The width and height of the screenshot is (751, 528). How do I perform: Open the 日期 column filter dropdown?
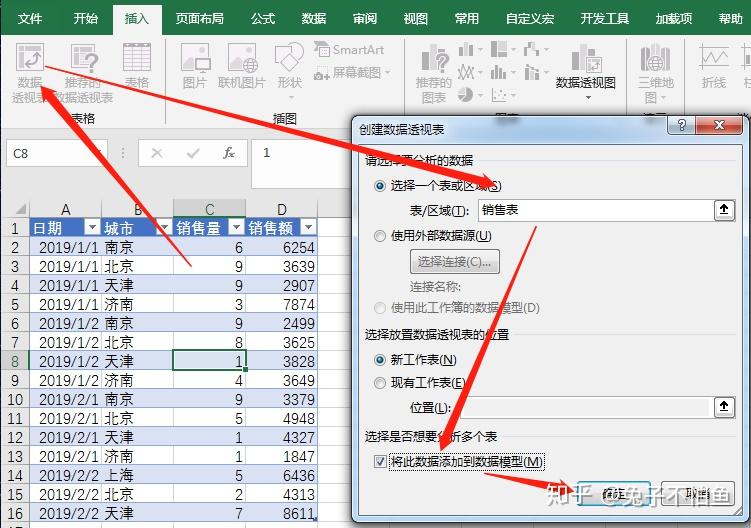(91, 227)
